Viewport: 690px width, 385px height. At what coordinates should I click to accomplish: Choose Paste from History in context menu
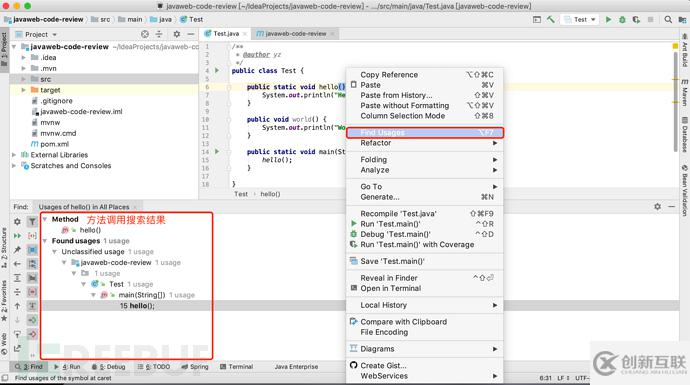point(425,95)
